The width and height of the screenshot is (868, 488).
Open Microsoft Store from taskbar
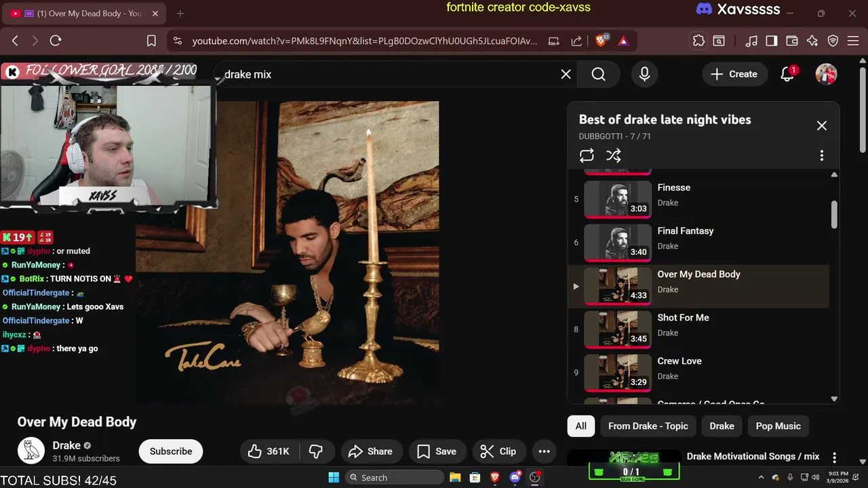point(475,478)
